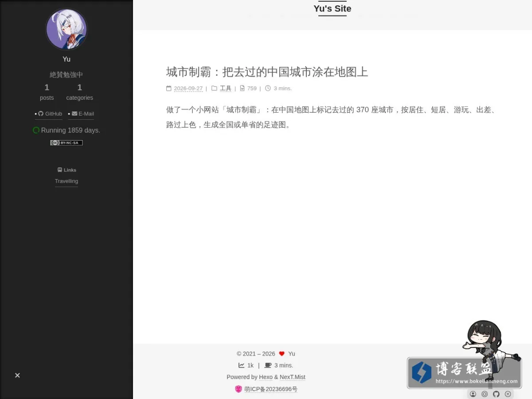Open the 工具 category link
The height and width of the screenshot is (399, 532).
click(226, 89)
